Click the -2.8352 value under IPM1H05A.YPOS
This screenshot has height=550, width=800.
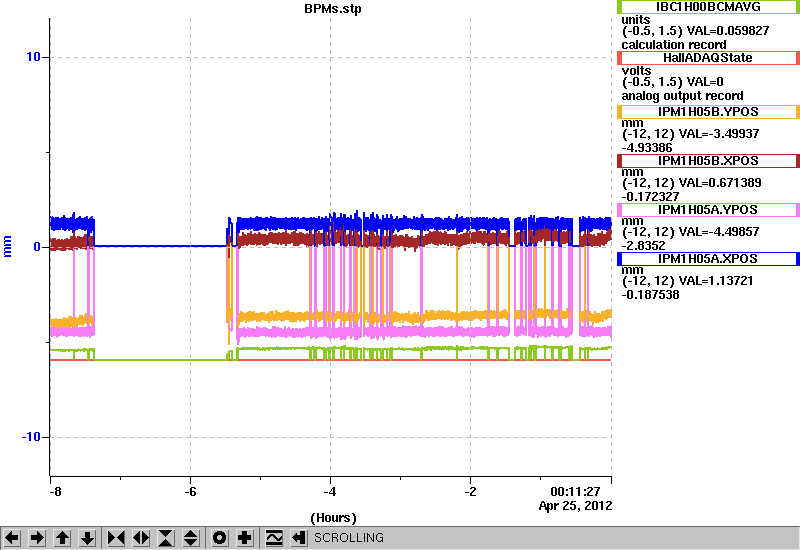tap(643, 246)
